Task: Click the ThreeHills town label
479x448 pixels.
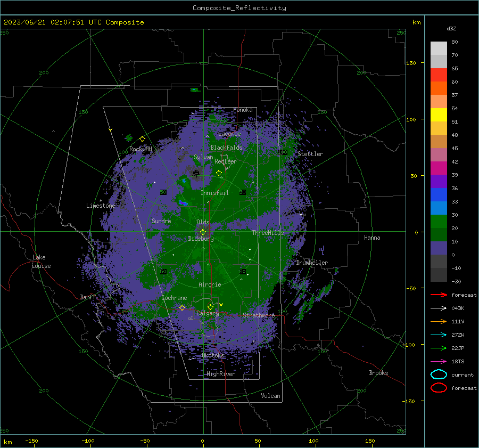Action: 268,233
